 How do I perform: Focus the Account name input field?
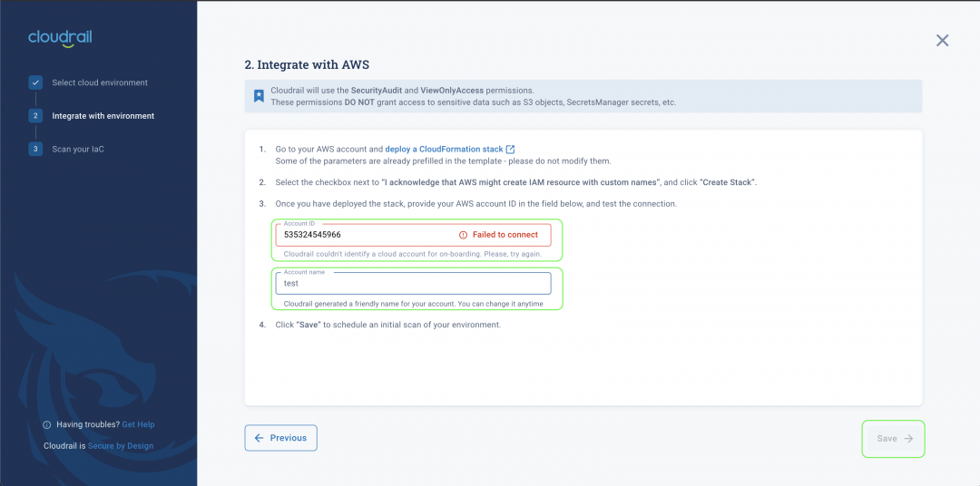[413, 283]
